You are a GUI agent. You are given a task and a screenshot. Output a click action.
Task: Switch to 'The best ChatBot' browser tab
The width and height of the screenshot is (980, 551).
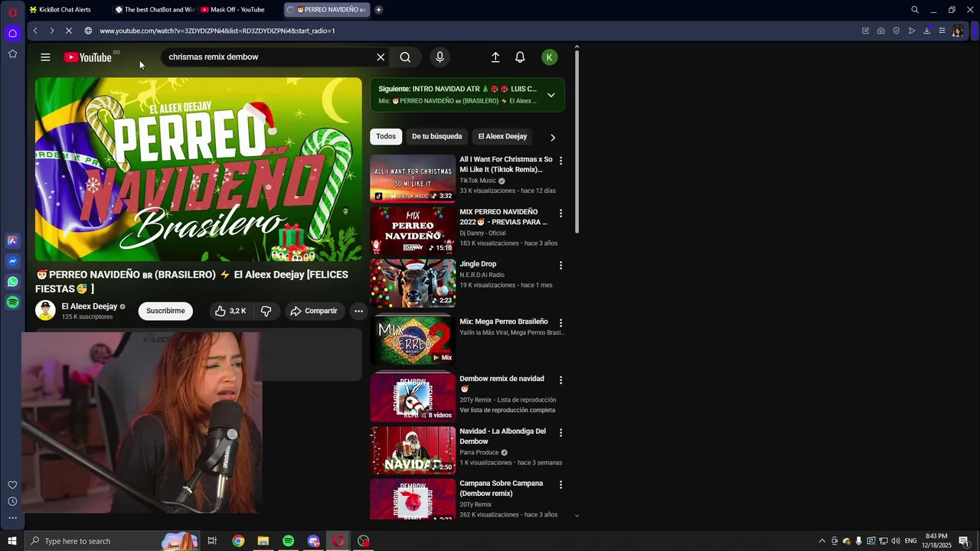point(153,10)
